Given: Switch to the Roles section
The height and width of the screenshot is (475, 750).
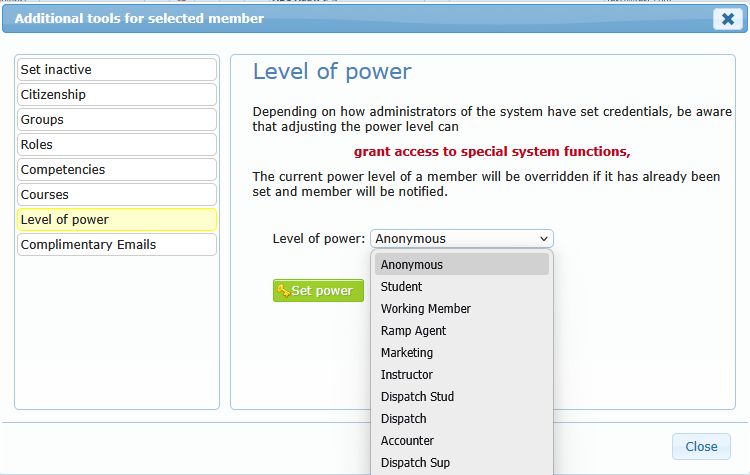Looking at the screenshot, I should point(116,145).
